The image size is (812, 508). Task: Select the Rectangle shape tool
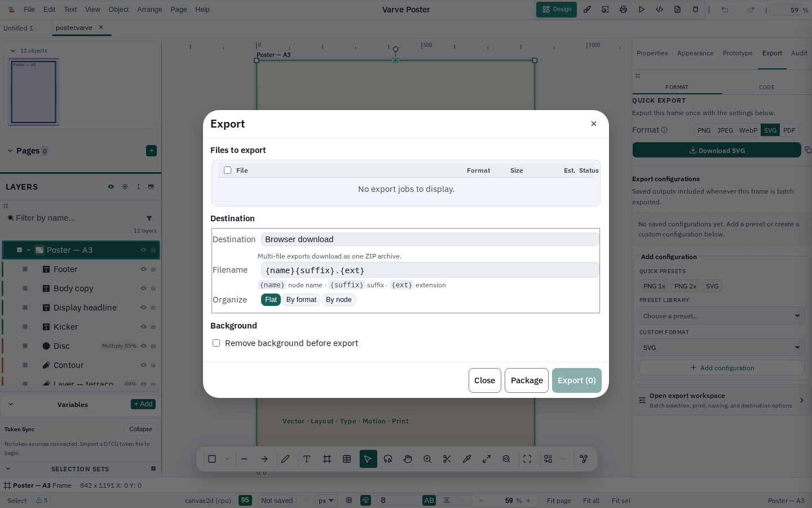point(212,459)
